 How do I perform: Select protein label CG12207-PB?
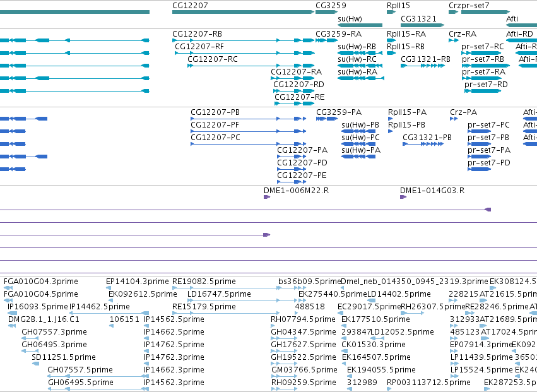tap(215, 112)
